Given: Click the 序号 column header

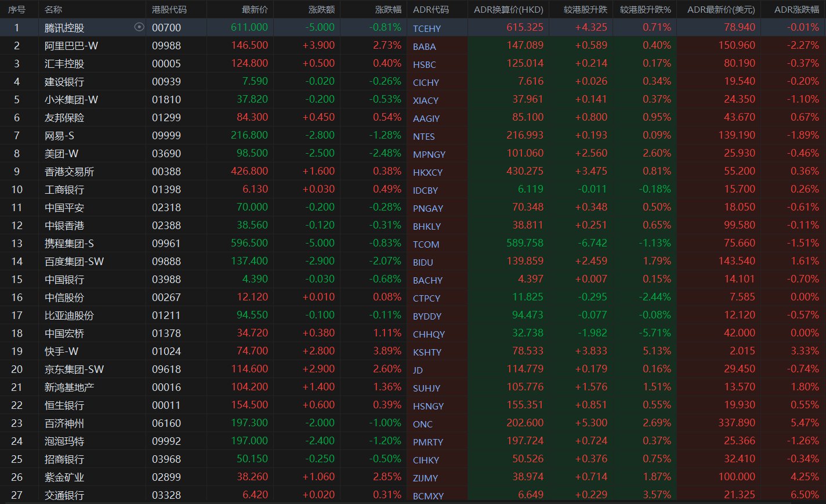Looking at the screenshot, I should [x=17, y=9].
